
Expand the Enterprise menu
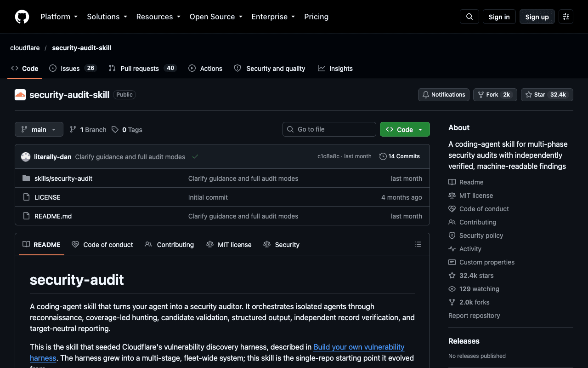[x=273, y=17]
